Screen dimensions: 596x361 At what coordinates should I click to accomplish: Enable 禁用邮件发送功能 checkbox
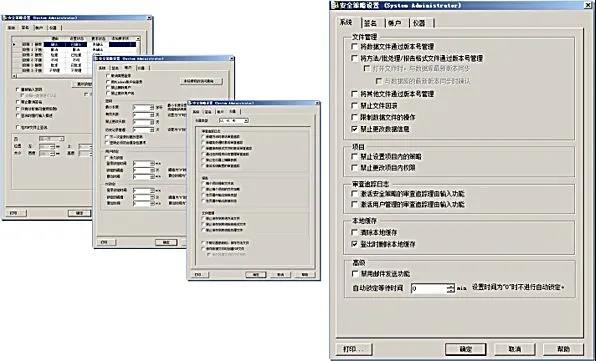coord(355,274)
